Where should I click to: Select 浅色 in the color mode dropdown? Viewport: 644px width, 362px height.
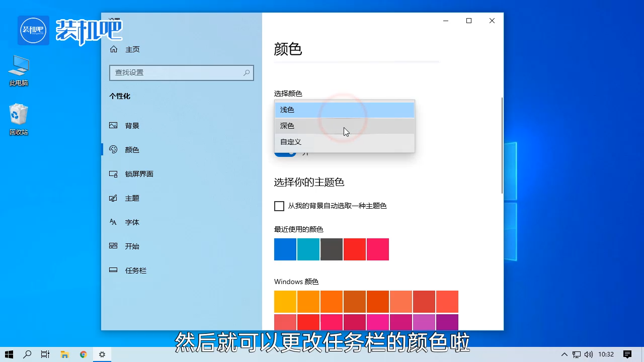[286, 109]
